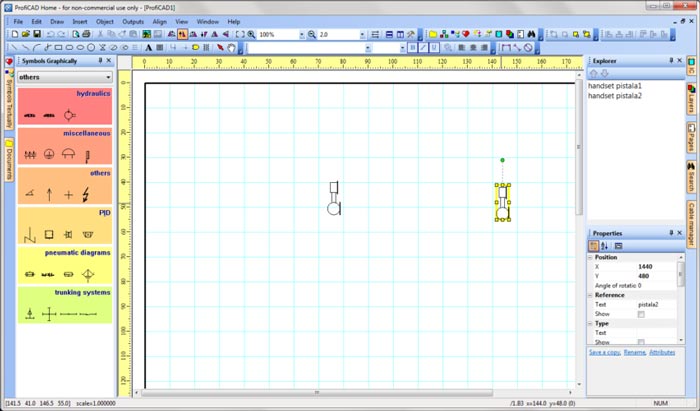The image size is (700, 411).
Task: Click the Print preview icon
Action: coord(76,34)
